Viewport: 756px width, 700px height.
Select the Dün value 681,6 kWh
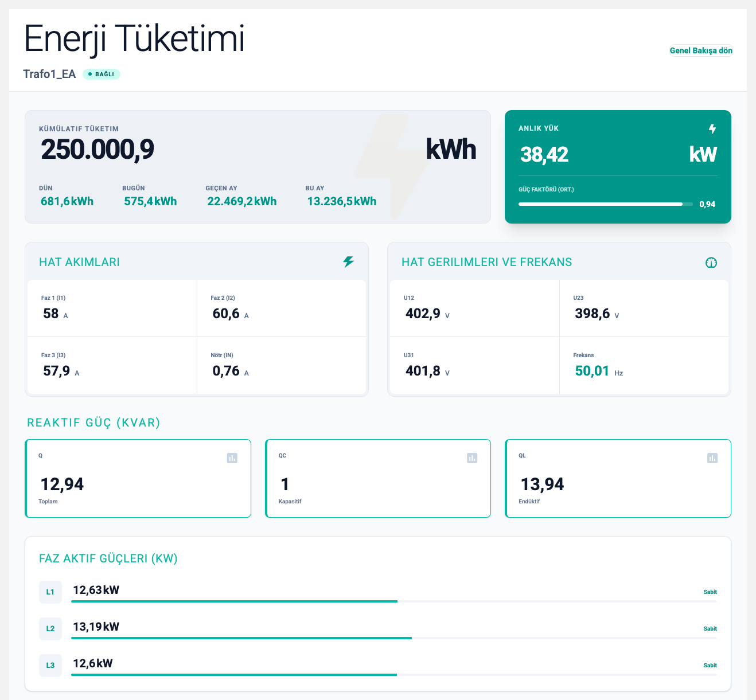67,201
